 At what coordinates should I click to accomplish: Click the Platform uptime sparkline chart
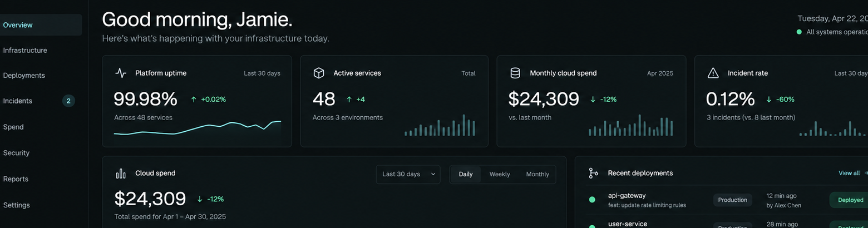198,128
